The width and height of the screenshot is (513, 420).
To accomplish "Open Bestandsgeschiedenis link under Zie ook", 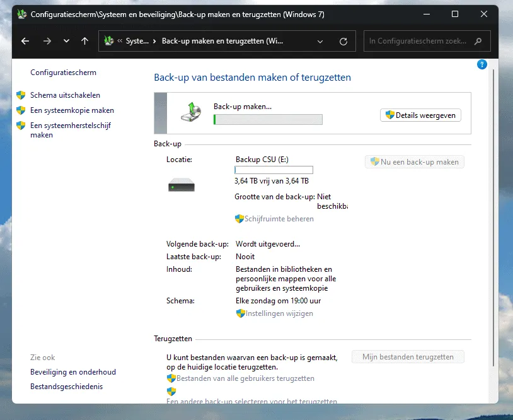I will (66, 387).
